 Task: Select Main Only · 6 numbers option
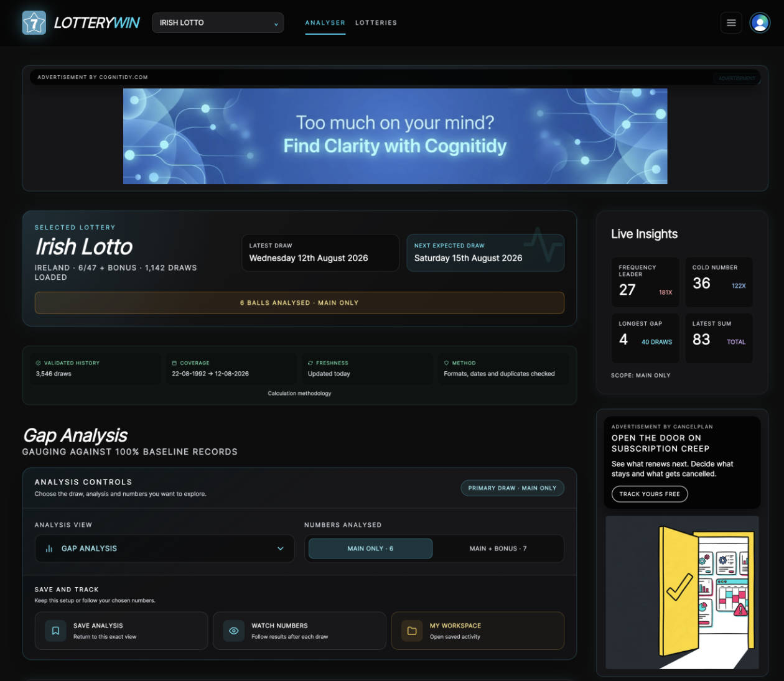pyautogui.click(x=370, y=549)
